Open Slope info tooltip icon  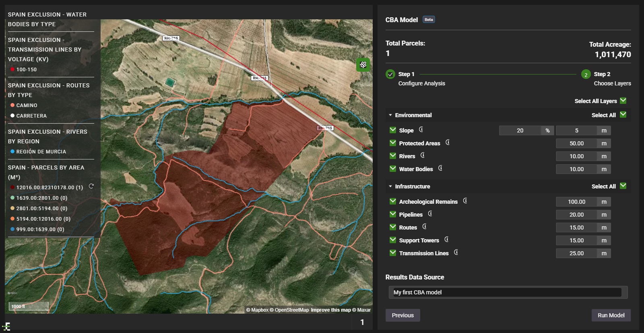point(421,130)
